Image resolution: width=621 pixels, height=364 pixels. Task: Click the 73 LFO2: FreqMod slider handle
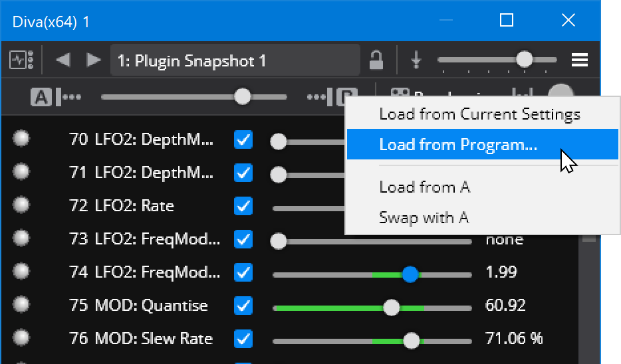coord(279,241)
